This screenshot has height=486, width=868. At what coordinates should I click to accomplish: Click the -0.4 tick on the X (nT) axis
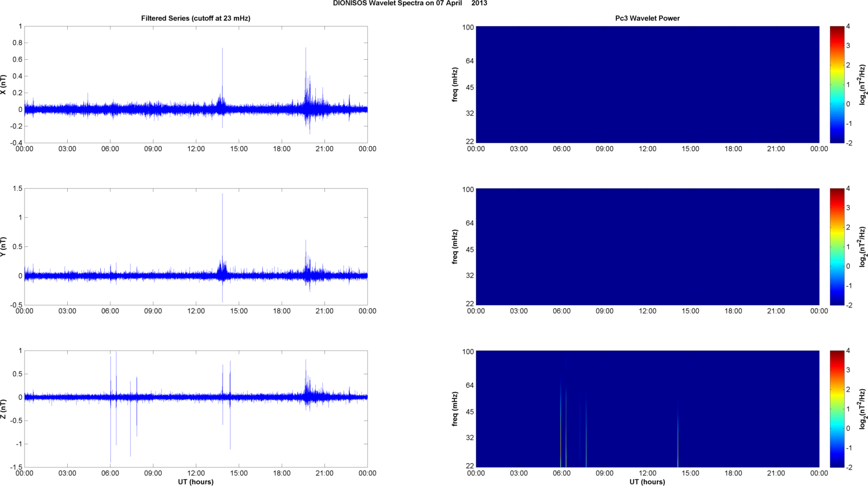click(15, 143)
